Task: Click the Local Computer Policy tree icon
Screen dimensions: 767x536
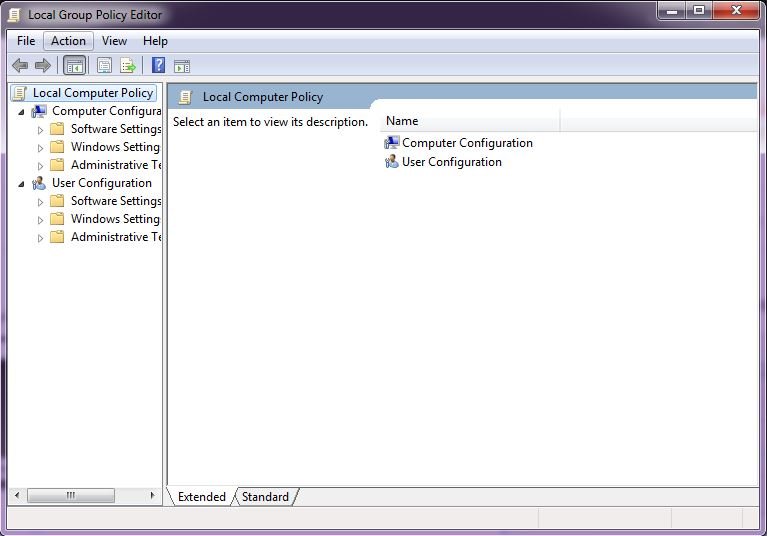Action: click(x=20, y=93)
